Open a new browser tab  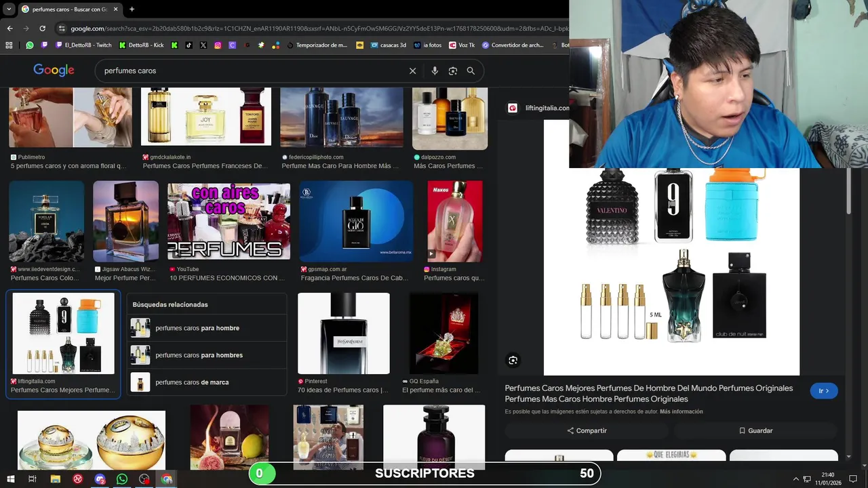(132, 9)
